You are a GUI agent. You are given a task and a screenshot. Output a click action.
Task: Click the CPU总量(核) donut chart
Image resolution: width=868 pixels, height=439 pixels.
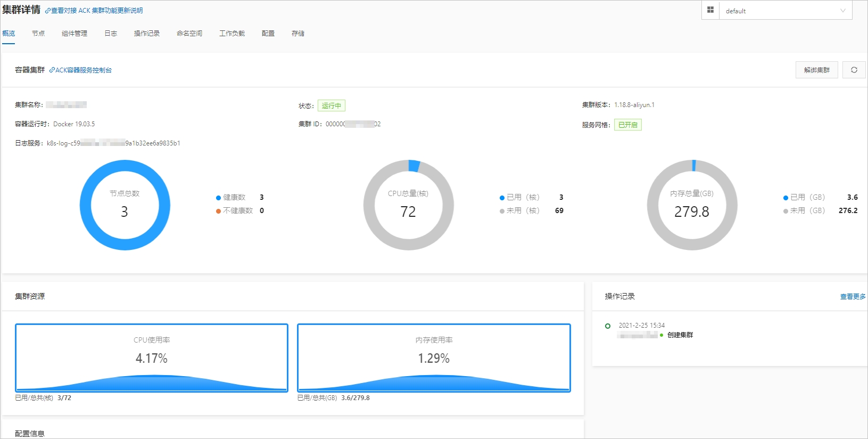coord(409,205)
